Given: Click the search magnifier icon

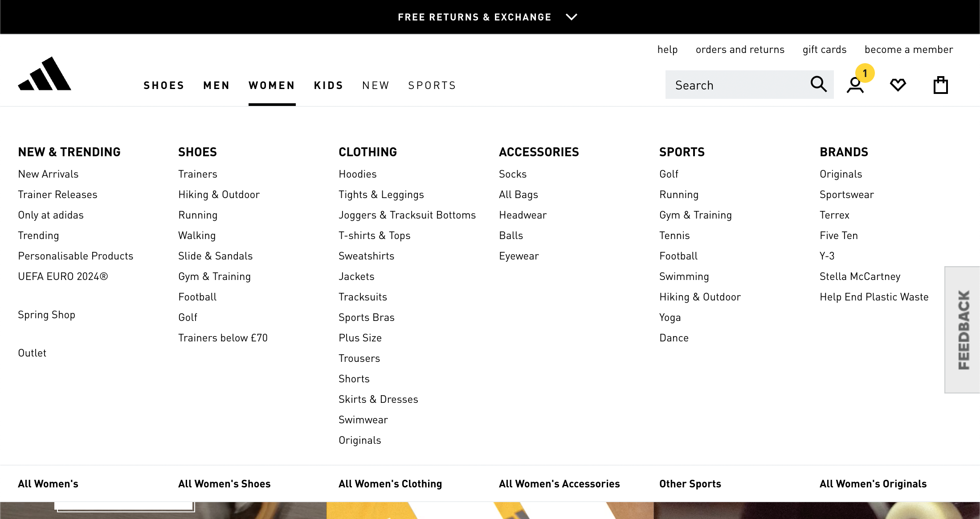Looking at the screenshot, I should tap(819, 84).
